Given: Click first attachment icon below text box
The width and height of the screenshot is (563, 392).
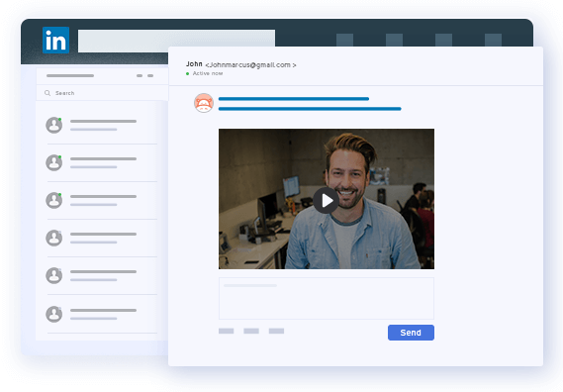Looking at the screenshot, I should [227, 331].
